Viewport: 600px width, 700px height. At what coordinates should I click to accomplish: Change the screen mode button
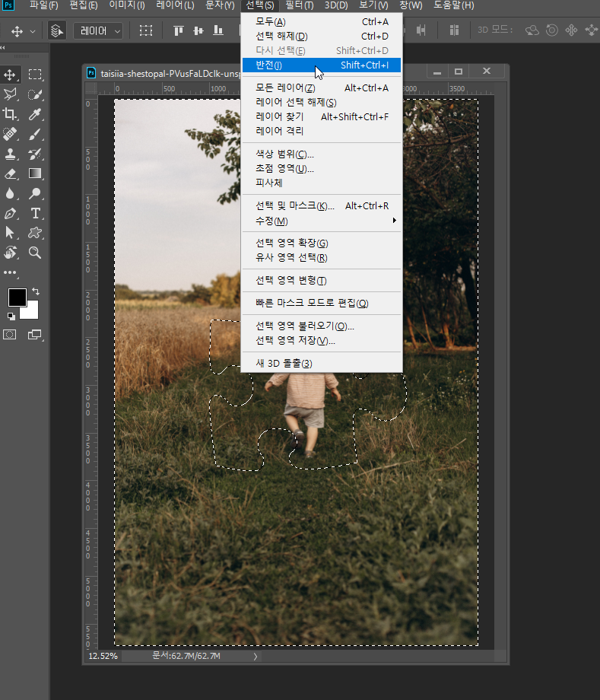click(x=35, y=334)
